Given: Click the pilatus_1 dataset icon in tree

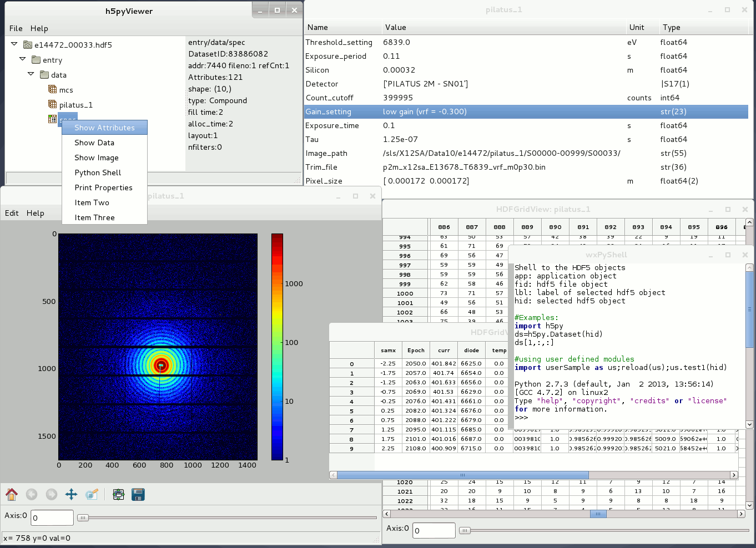Looking at the screenshot, I should (x=53, y=104).
